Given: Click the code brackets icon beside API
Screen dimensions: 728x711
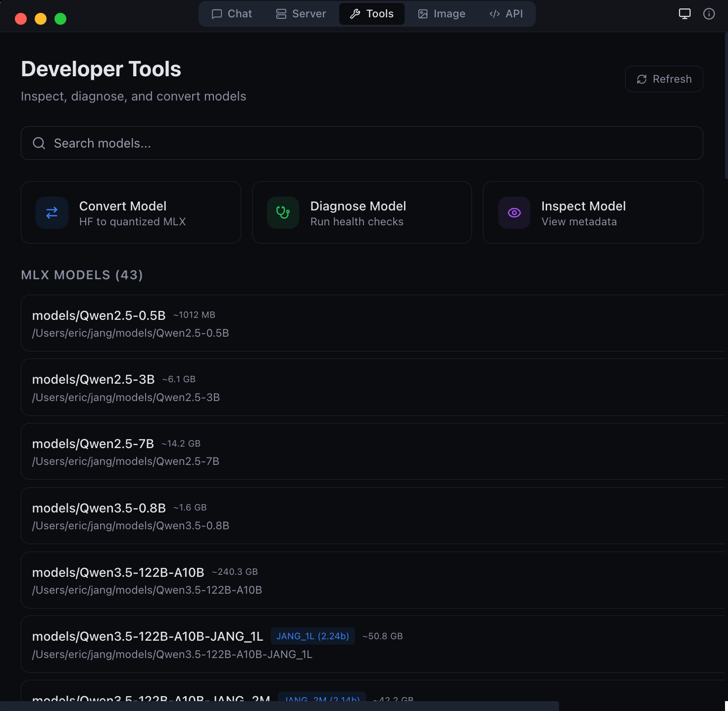Looking at the screenshot, I should [494, 14].
